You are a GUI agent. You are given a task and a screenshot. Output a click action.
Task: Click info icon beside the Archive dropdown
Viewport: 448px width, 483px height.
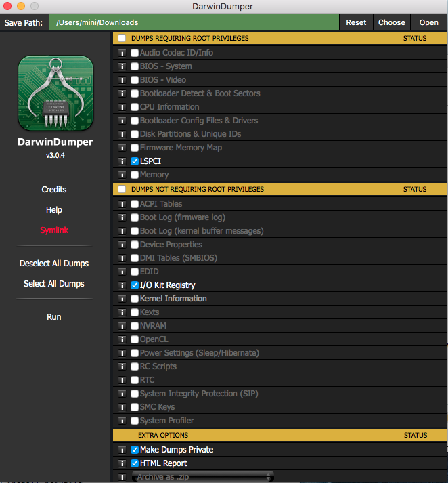click(122, 477)
